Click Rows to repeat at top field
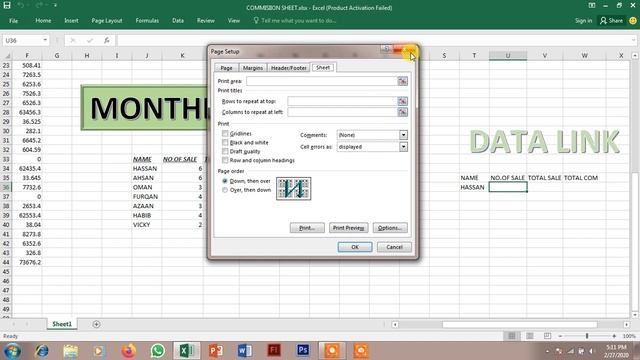This screenshot has height=360, width=640. click(x=342, y=101)
